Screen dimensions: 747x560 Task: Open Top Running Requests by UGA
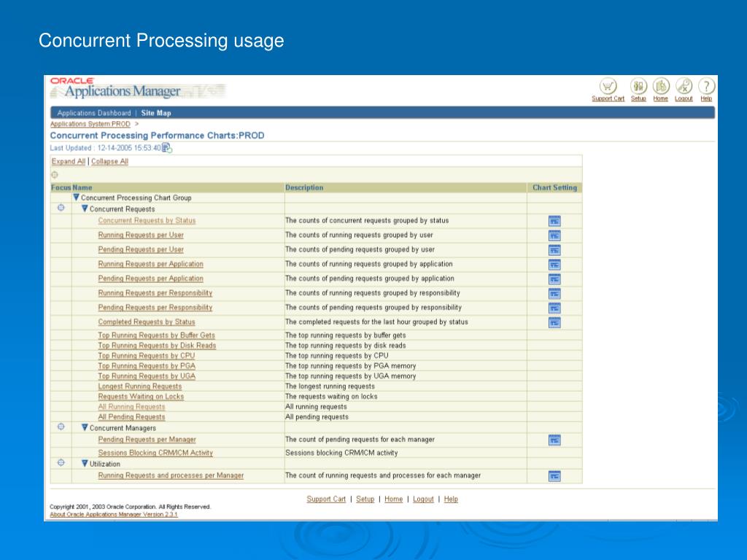147,376
